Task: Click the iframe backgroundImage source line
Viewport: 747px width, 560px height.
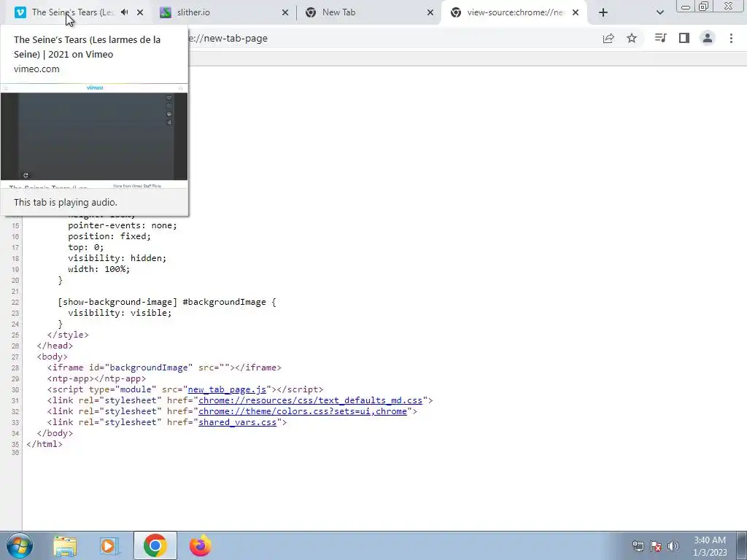Action: click(x=164, y=367)
